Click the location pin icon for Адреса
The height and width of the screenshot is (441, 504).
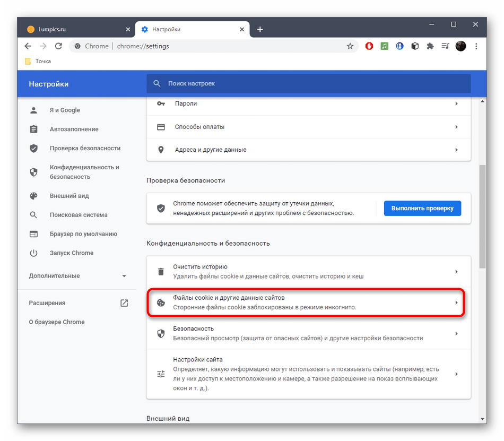(161, 150)
